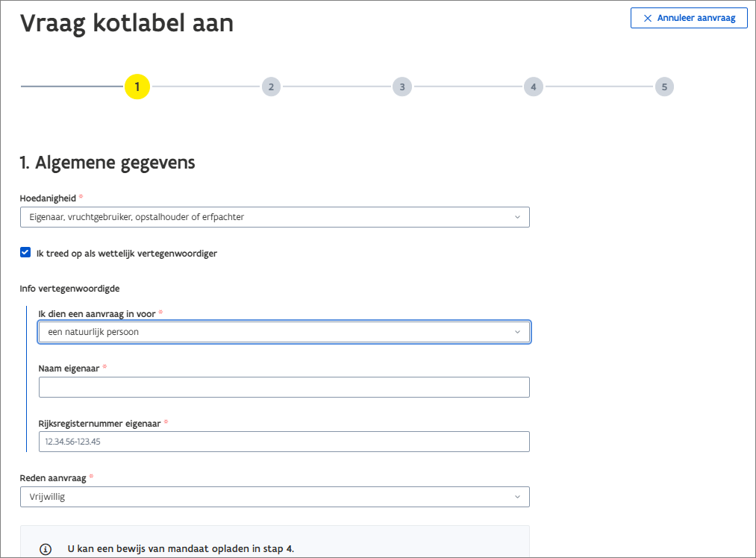Select step 5 at the stepper's end
This screenshot has width=756, height=558.
[663, 87]
